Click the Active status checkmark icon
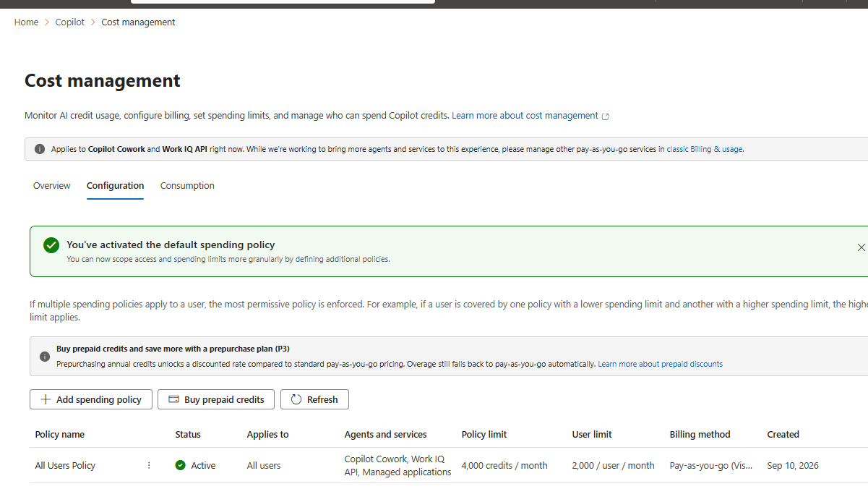 tap(181, 465)
